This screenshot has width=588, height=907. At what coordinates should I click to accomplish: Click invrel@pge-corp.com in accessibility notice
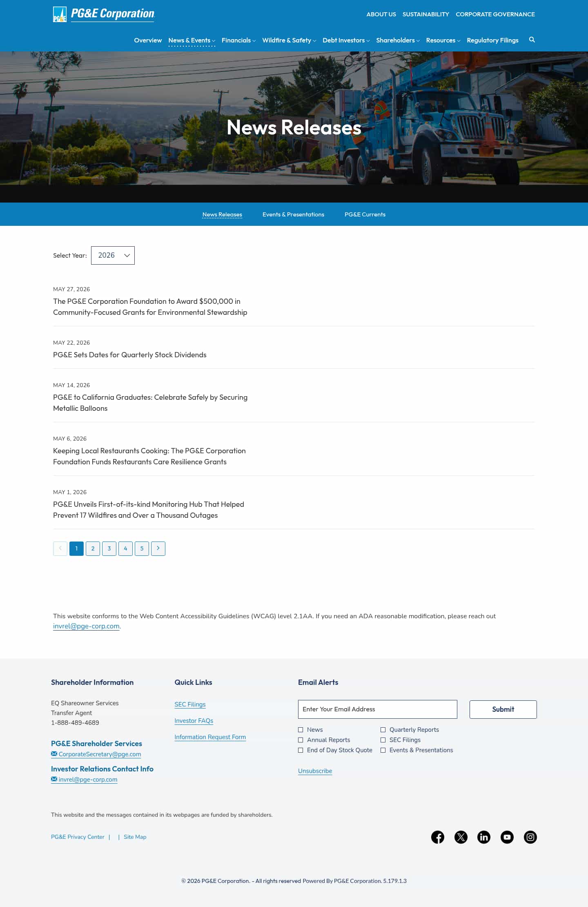86,626
